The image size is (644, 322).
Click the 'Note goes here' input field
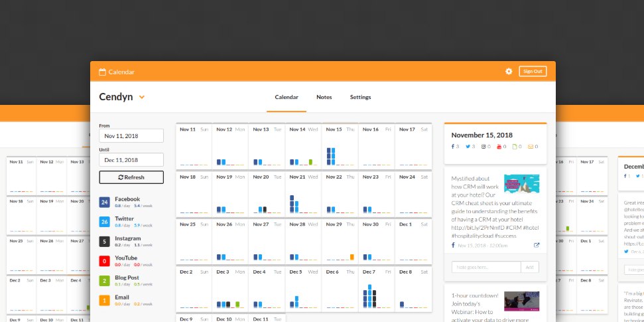486,268
